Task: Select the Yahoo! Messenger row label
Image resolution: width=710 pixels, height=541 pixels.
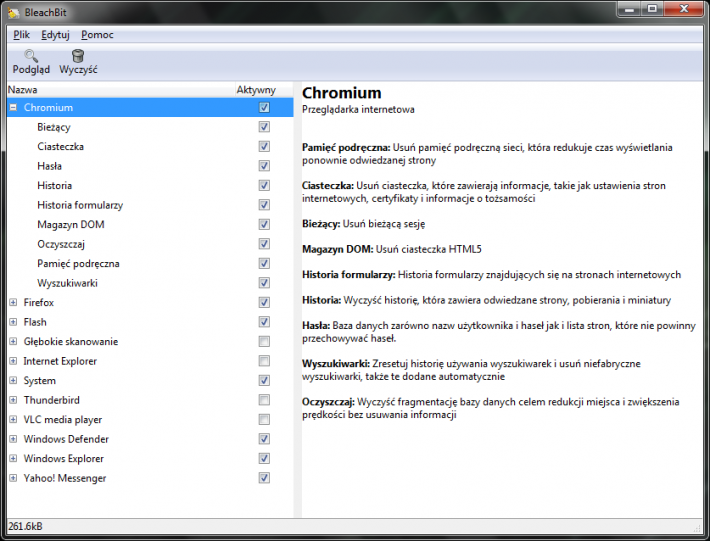Action: coord(65,478)
